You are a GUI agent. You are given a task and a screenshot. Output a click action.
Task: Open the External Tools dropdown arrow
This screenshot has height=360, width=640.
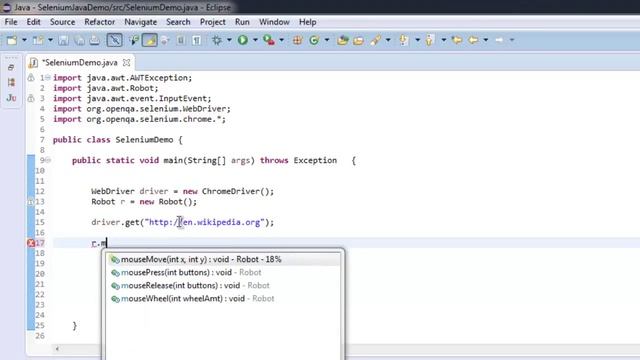point(281,40)
